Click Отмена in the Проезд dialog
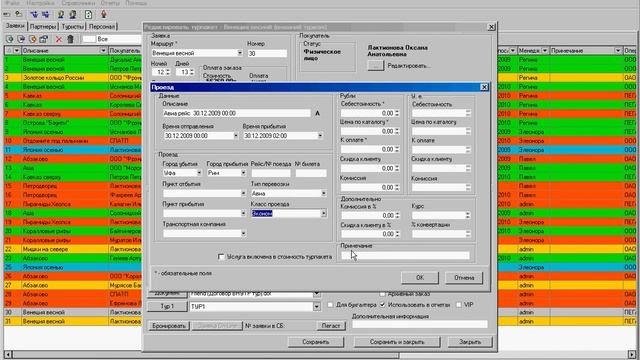Image resolution: width=640 pixels, height=360 pixels. 464,278
